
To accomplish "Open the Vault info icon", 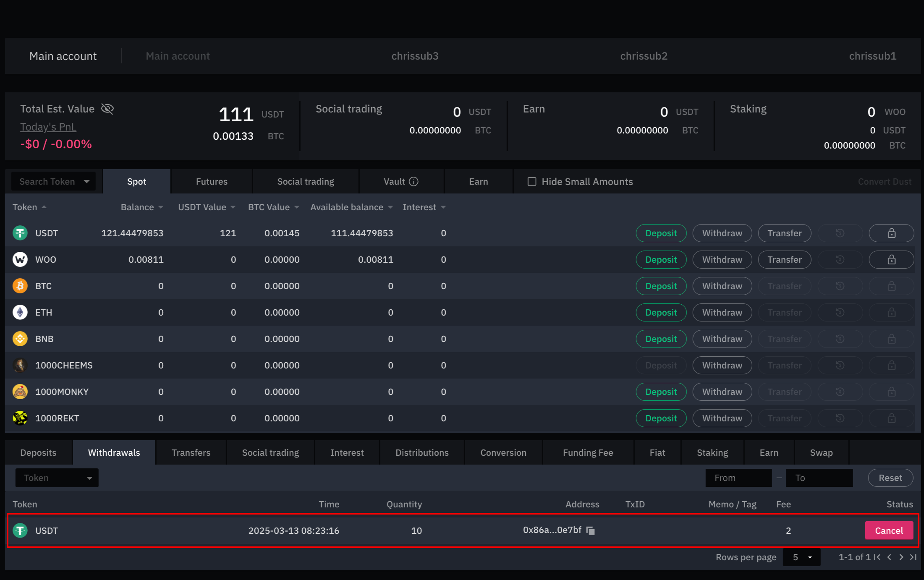I will tap(414, 182).
